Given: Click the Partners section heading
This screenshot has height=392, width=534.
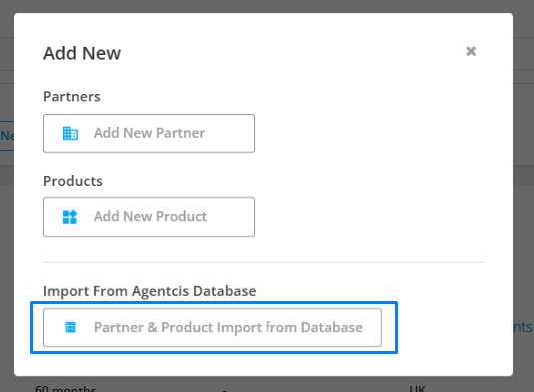Looking at the screenshot, I should [x=72, y=97].
